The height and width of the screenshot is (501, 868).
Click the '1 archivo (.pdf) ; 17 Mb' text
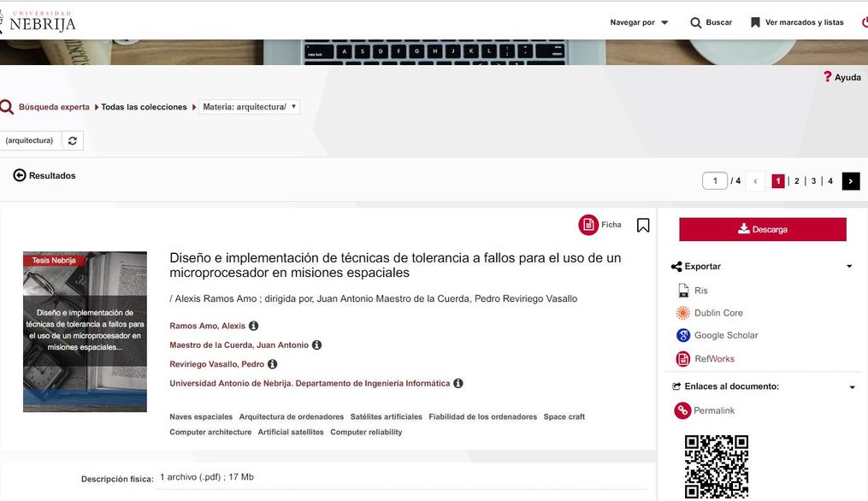point(207,477)
